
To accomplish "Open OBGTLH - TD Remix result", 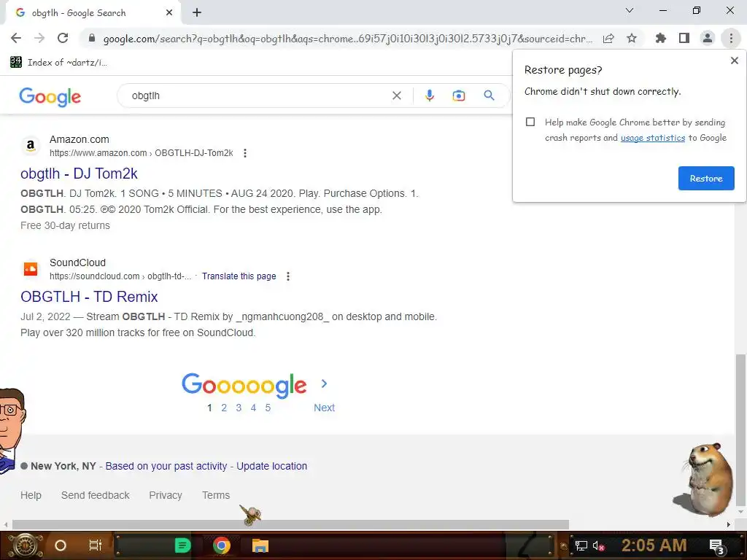I will coord(89,297).
